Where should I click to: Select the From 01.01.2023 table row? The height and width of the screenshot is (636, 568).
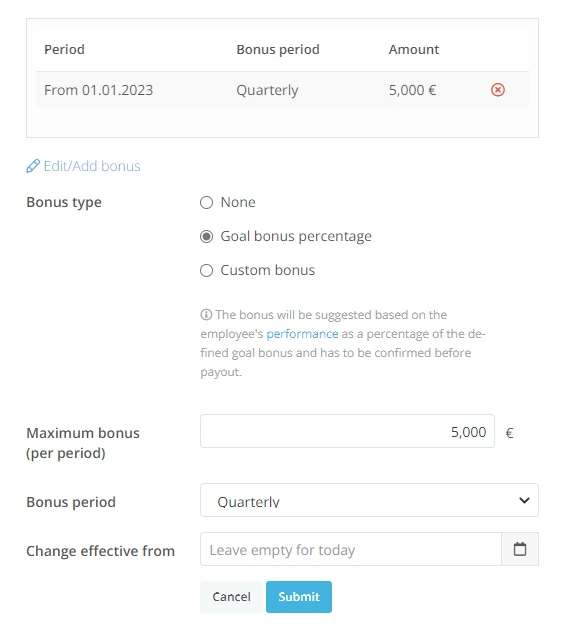(x=282, y=90)
